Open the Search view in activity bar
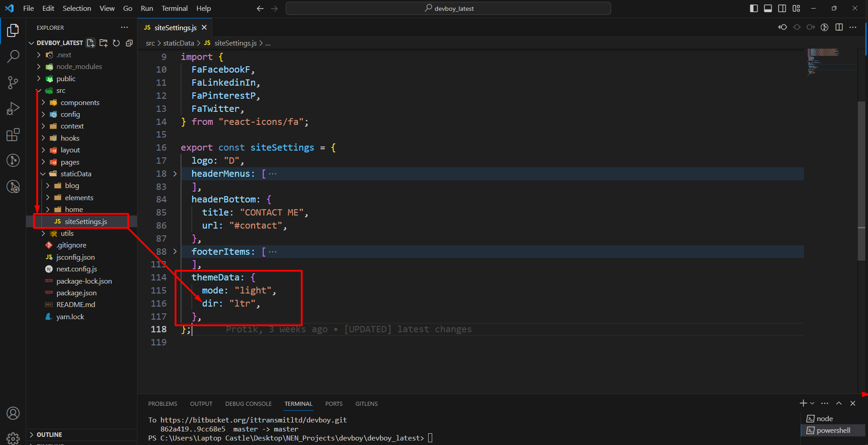This screenshot has width=868, height=445. click(13, 56)
